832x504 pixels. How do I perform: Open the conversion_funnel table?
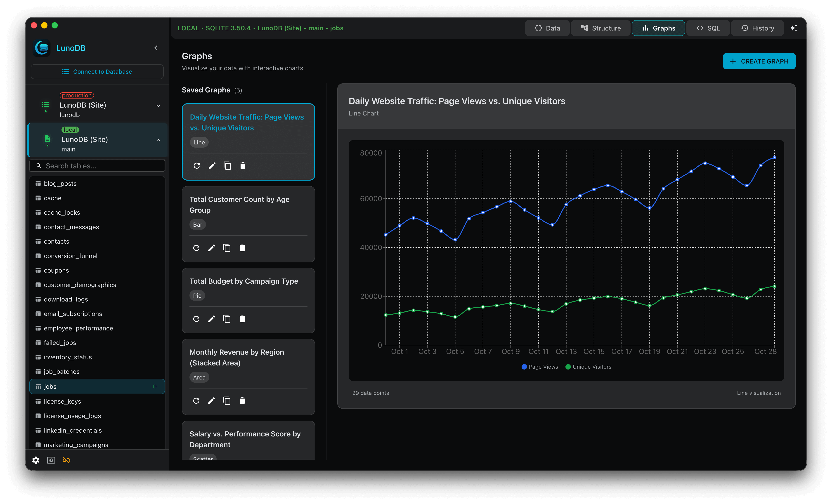[x=97, y=256]
